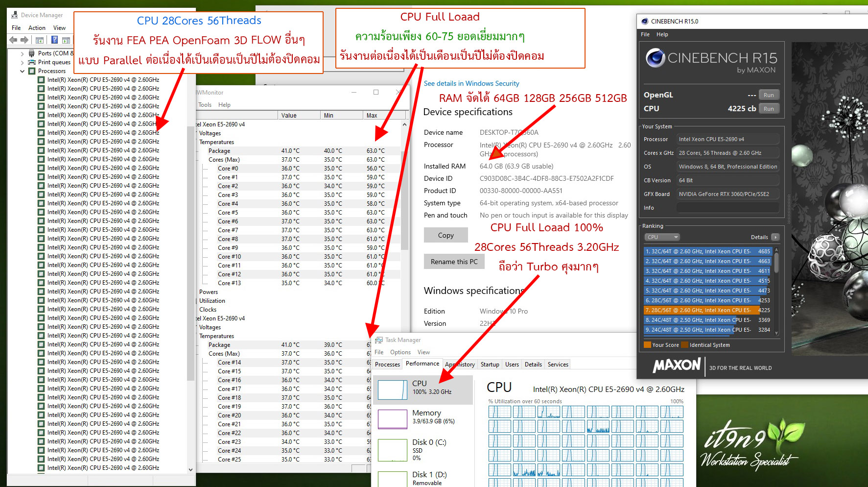Open the View menu in Task Manager

pyautogui.click(x=423, y=352)
